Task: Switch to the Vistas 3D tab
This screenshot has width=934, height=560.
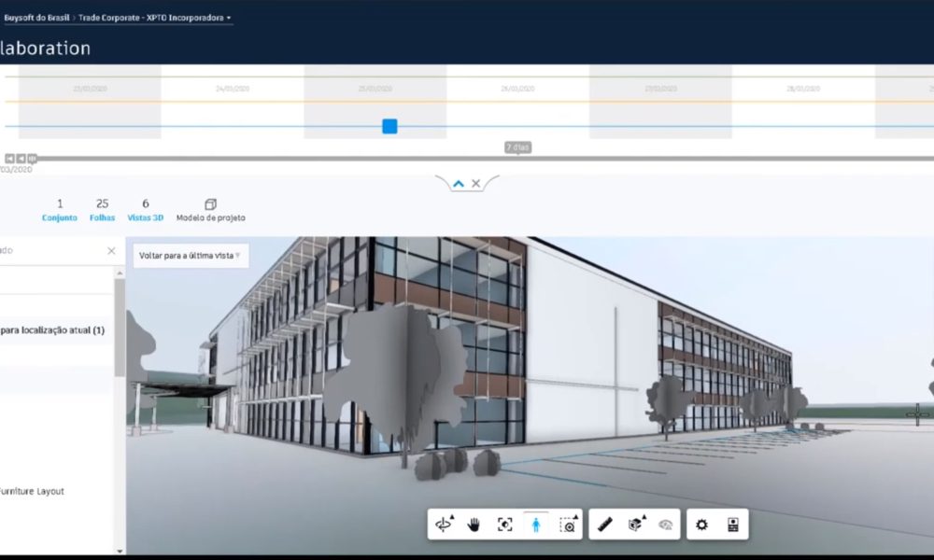Action: point(145,210)
